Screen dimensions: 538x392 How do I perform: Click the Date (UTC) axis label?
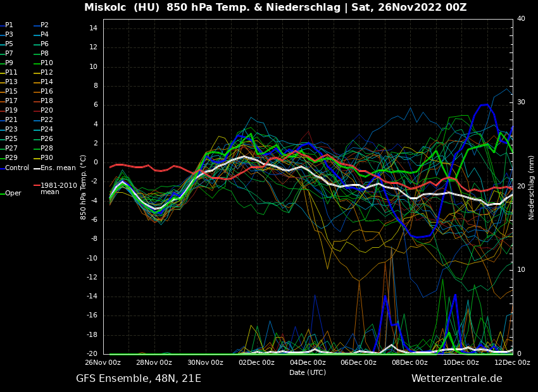pos(308,372)
